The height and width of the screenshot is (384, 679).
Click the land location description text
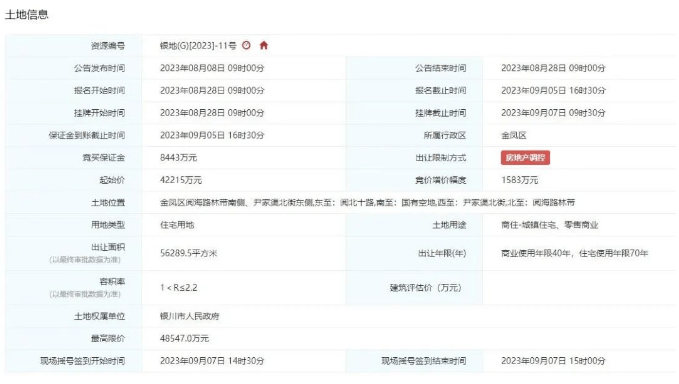(x=367, y=203)
